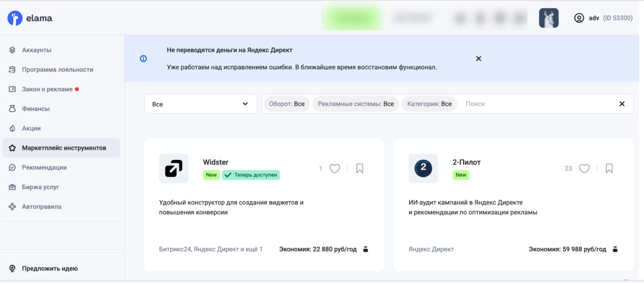Click the Автоправила diamond icon

pyautogui.click(x=12, y=207)
